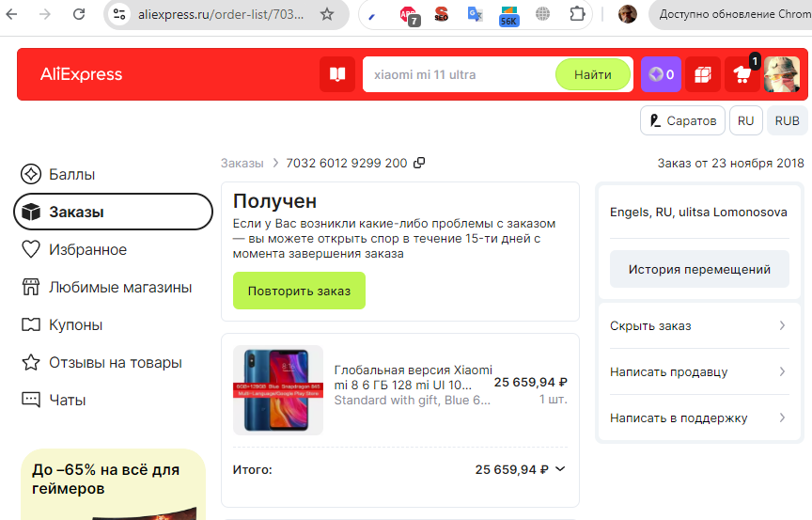812x520 pixels.
Task: Open the gamers discount promo banner
Action: (113, 484)
